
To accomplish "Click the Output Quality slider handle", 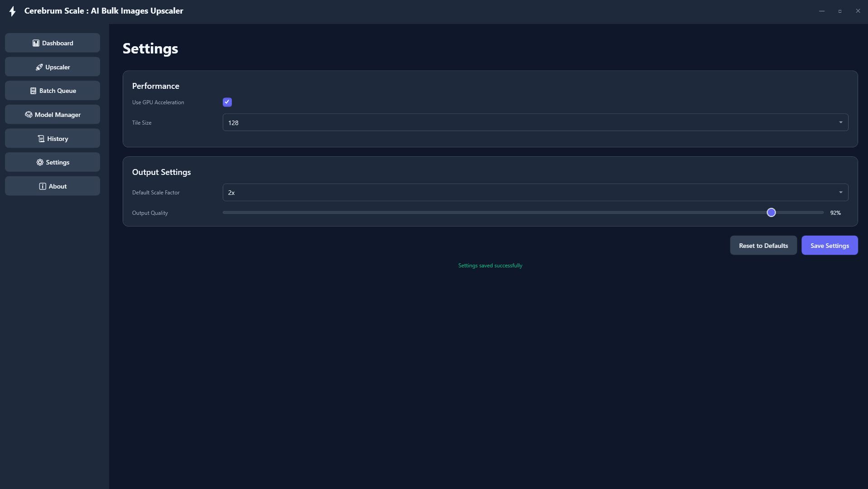I will coord(771,213).
